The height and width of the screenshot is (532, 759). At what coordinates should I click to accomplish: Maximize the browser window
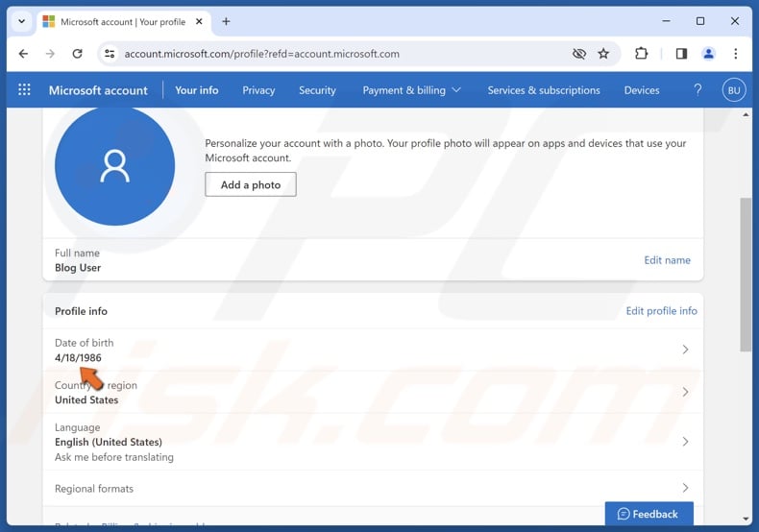[x=700, y=21]
